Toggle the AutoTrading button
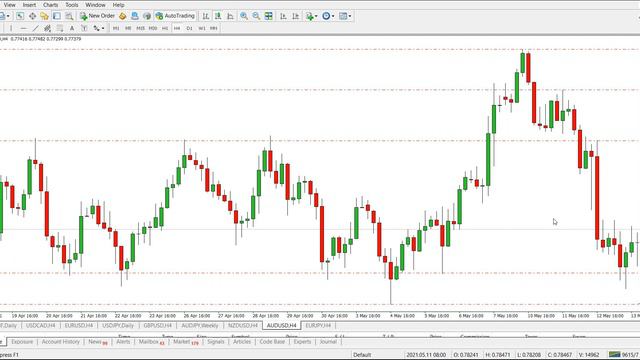Image resolution: width=640 pixels, height=360 pixels. (x=175, y=16)
